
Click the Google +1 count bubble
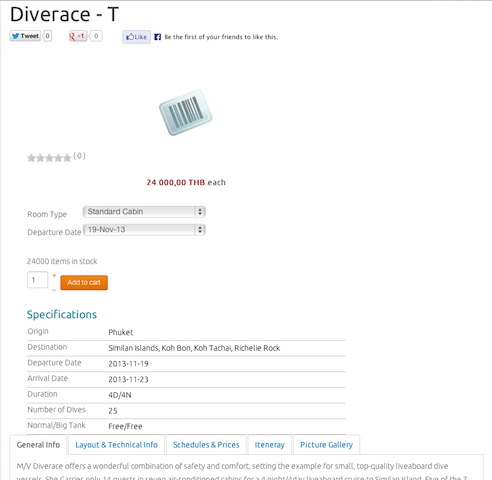click(x=96, y=36)
